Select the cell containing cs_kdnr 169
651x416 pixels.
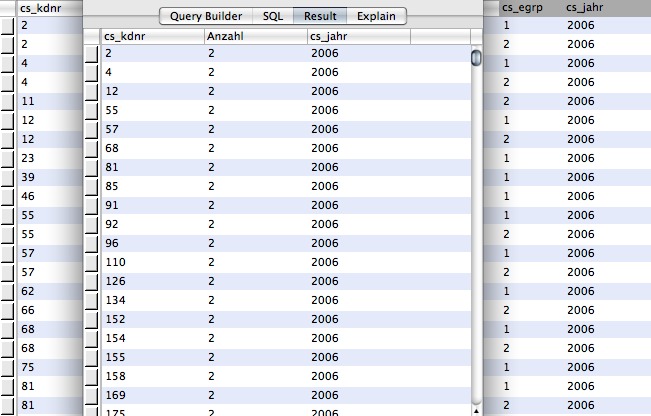(x=150, y=394)
